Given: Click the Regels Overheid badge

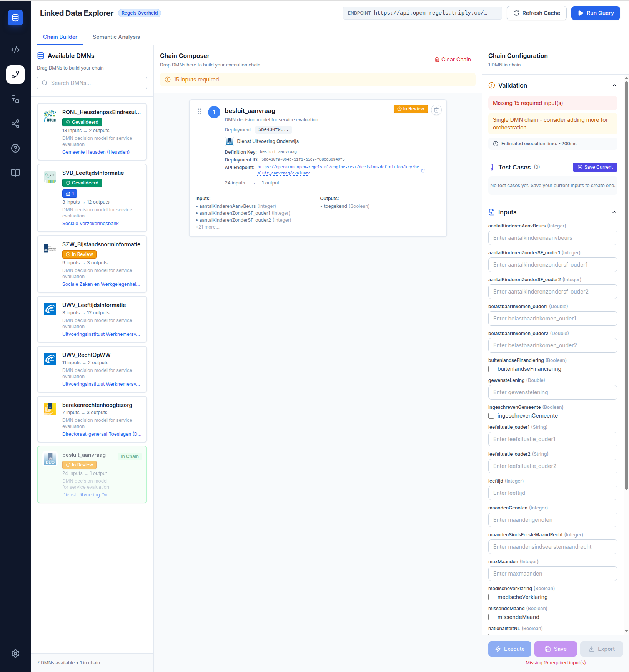Looking at the screenshot, I should pos(140,13).
